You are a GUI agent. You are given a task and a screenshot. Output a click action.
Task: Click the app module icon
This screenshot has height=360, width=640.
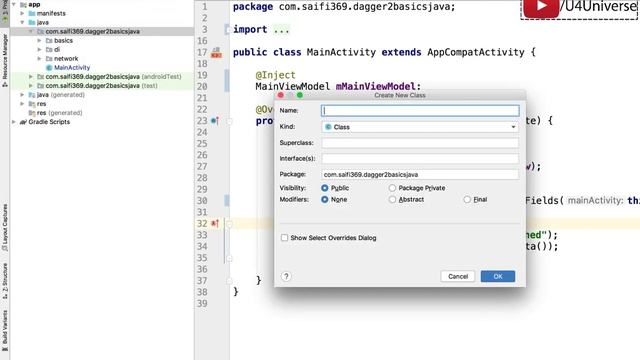click(23, 4)
